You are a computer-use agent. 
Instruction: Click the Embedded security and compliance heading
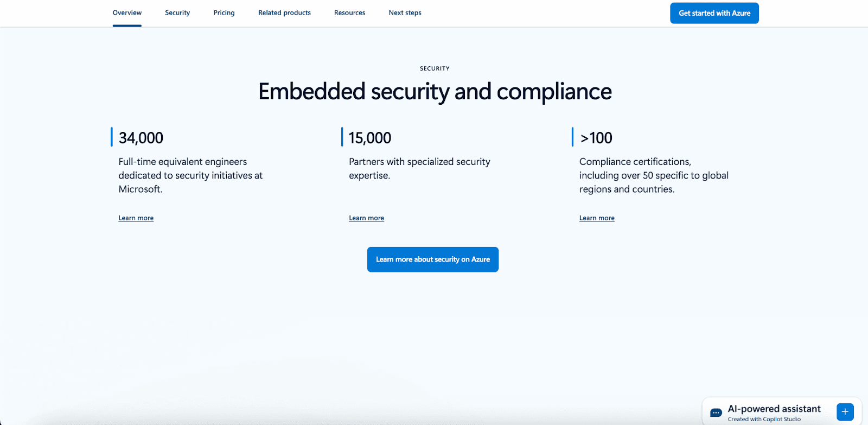click(435, 91)
